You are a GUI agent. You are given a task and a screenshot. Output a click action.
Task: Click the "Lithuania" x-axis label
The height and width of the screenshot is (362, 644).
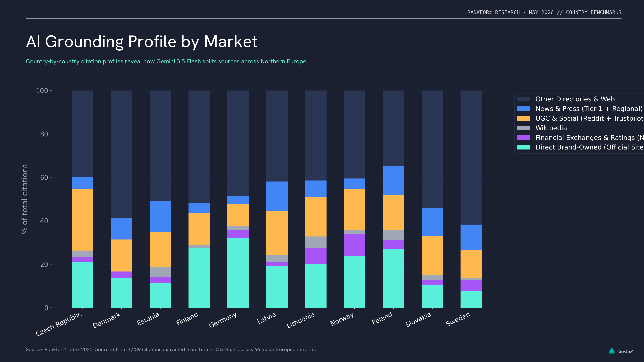pos(301,320)
